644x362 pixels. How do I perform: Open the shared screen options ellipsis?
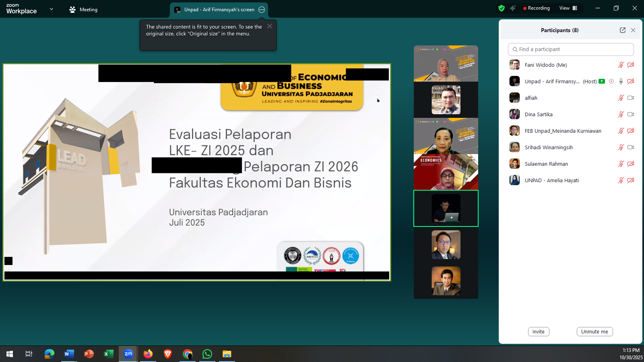point(262,10)
